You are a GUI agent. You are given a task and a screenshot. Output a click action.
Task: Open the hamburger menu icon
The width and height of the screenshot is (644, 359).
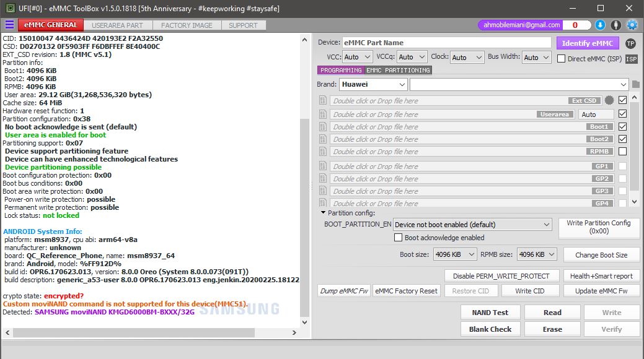click(9, 25)
